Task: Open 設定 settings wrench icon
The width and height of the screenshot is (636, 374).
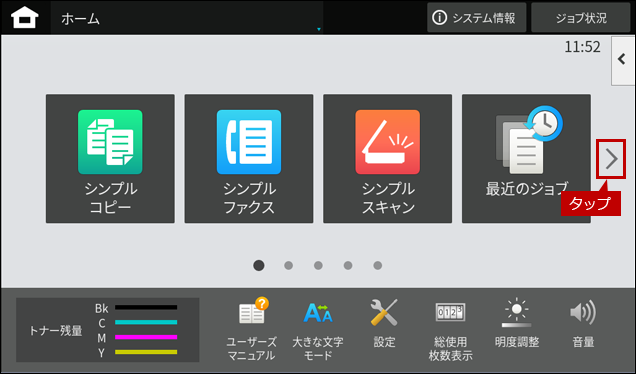Action: 384,323
